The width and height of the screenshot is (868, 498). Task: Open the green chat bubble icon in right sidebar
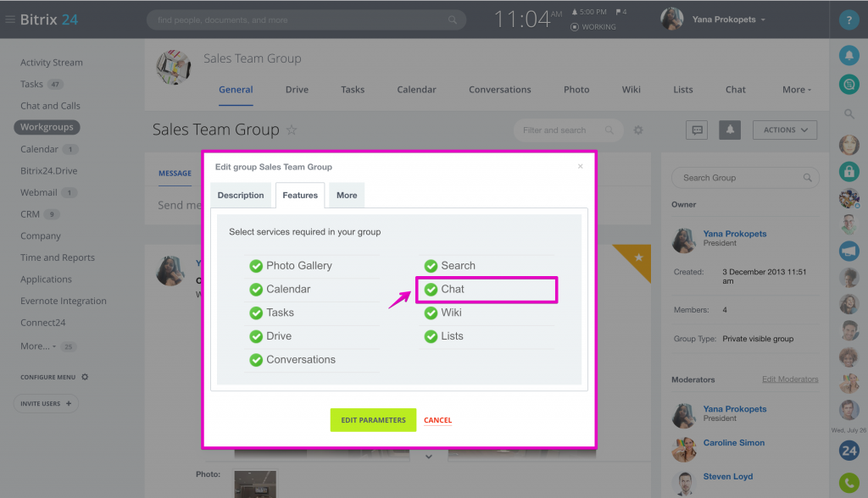(x=849, y=85)
